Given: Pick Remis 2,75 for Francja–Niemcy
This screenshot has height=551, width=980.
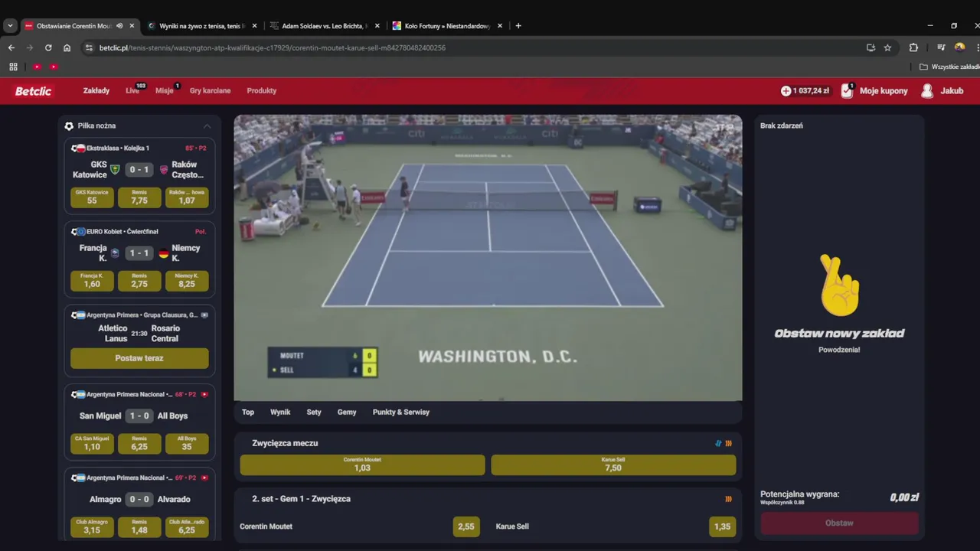Looking at the screenshot, I should coord(139,281).
